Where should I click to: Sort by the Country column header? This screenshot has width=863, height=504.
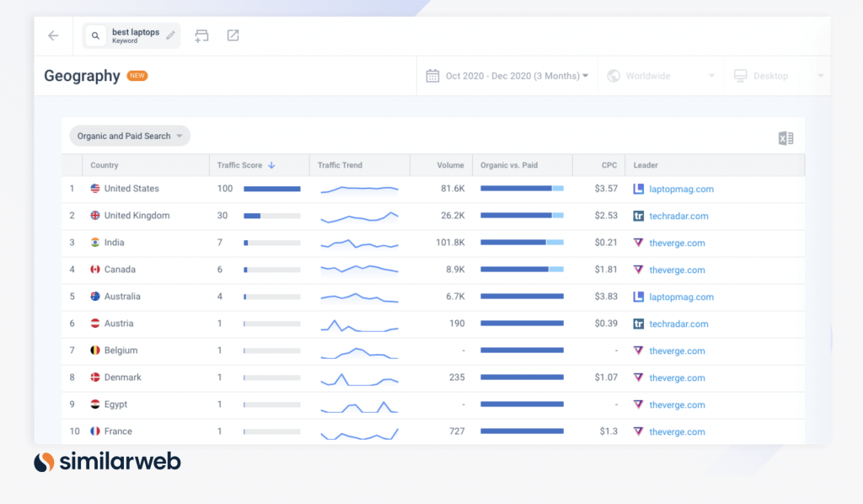point(104,165)
